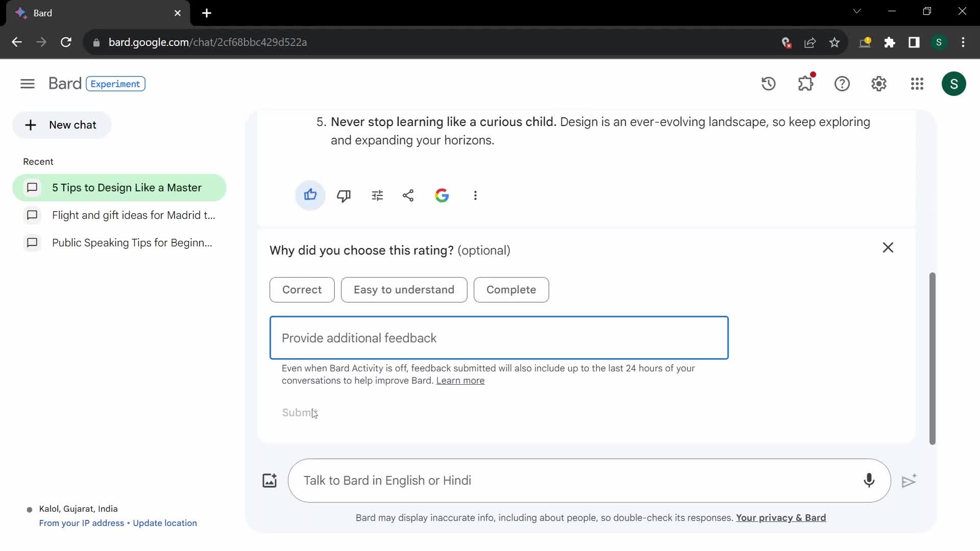Click the more options three-dot icon
The image size is (980, 551).
click(x=475, y=195)
